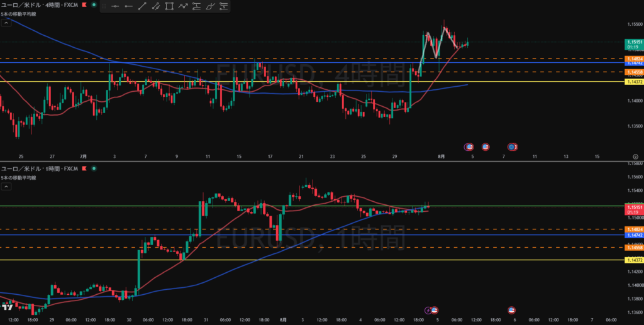Select the rectangle shape tool
644x325 pixels.
pos(169,6)
